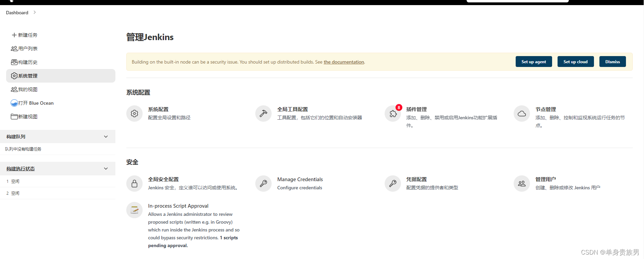Select 系统管理 sidebar item

(x=61, y=76)
